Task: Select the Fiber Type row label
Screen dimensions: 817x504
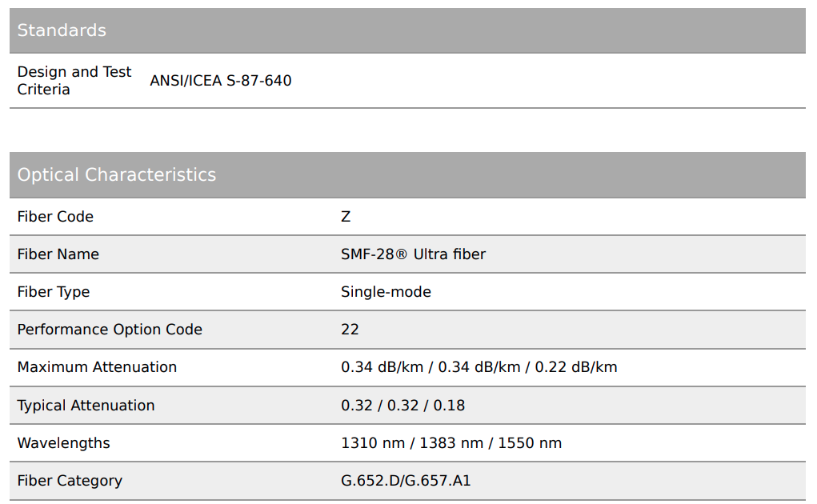Action: 54,292
